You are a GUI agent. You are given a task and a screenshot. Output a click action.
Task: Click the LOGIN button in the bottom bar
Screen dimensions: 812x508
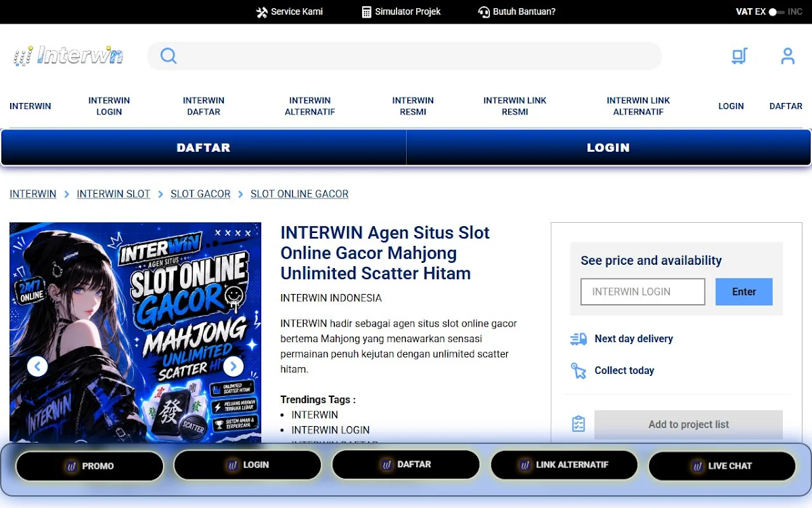[248, 465]
